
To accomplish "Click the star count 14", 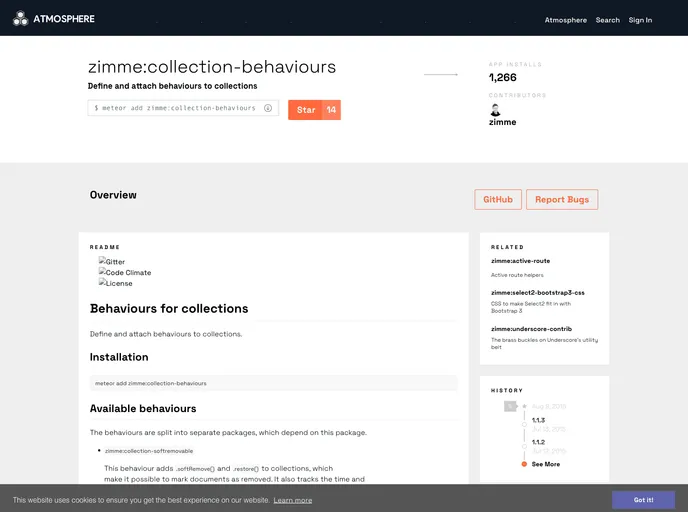I will pyautogui.click(x=331, y=110).
